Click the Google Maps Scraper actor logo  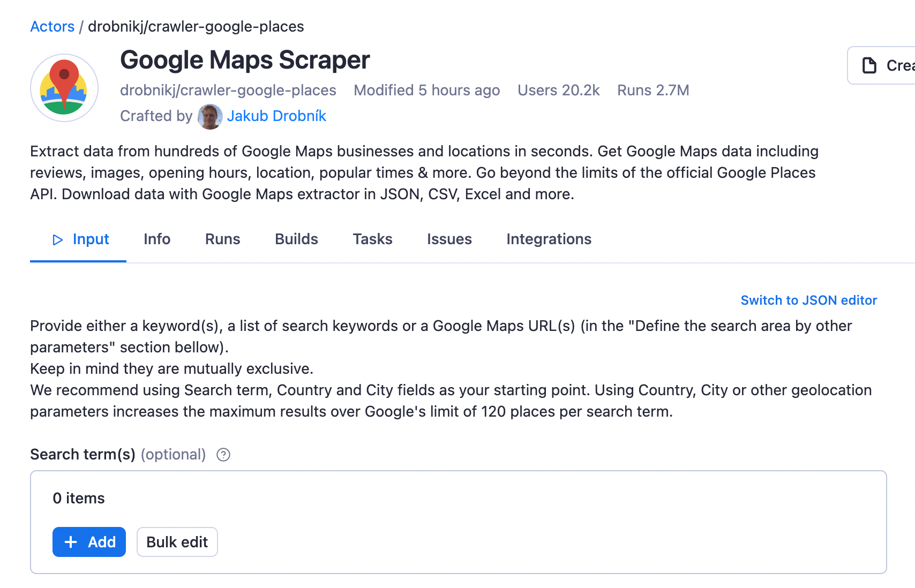coord(64,87)
